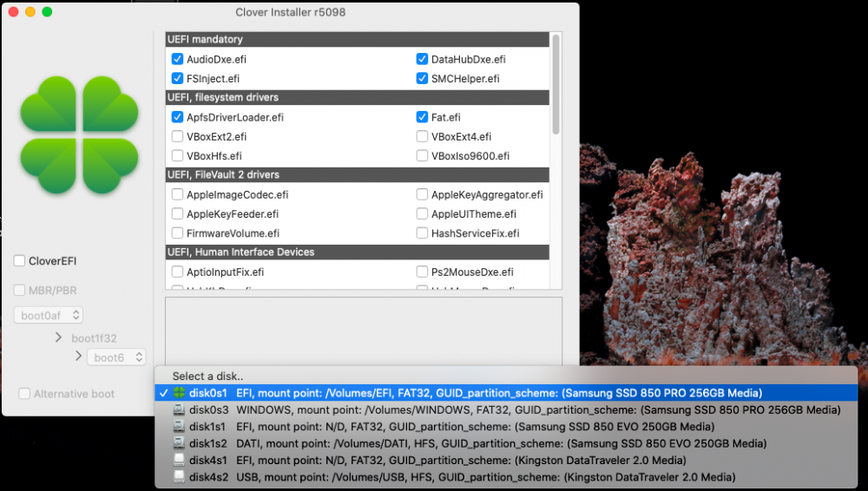The image size is (868, 491).
Task: Toggle FSInject.efi checkbox
Action: 177,79
